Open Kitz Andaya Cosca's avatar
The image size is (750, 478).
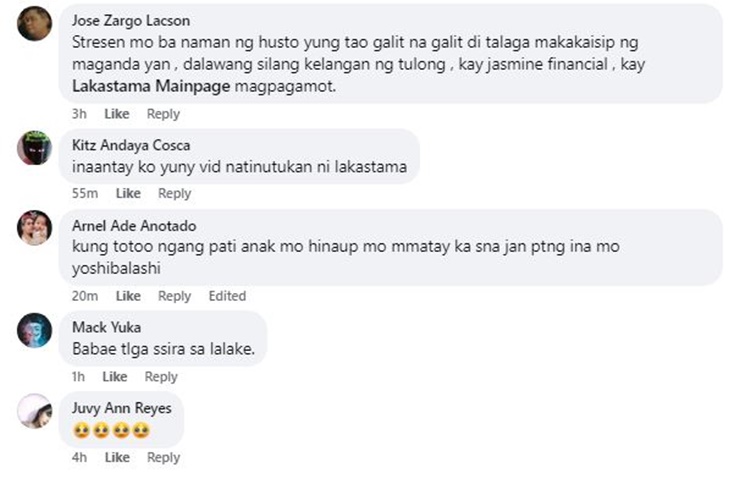point(34,148)
